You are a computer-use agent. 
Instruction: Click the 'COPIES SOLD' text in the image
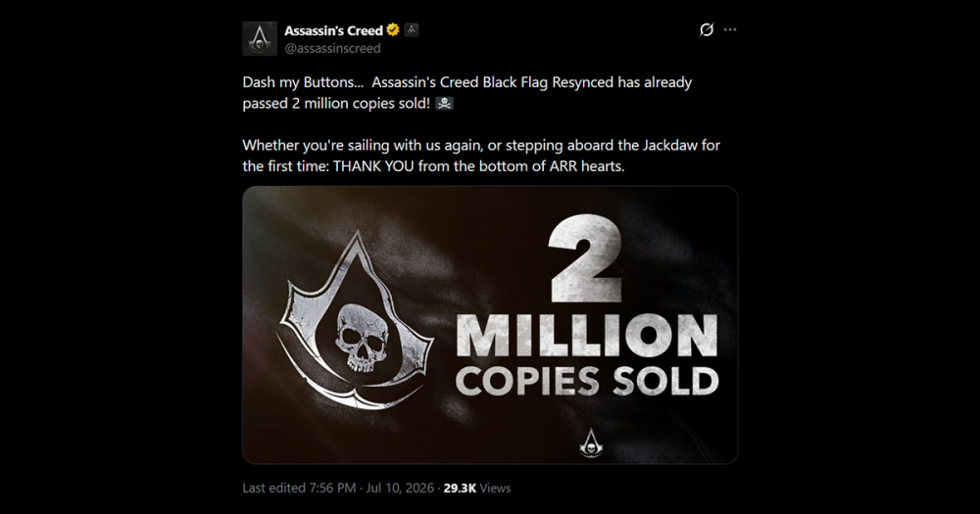pos(587,380)
